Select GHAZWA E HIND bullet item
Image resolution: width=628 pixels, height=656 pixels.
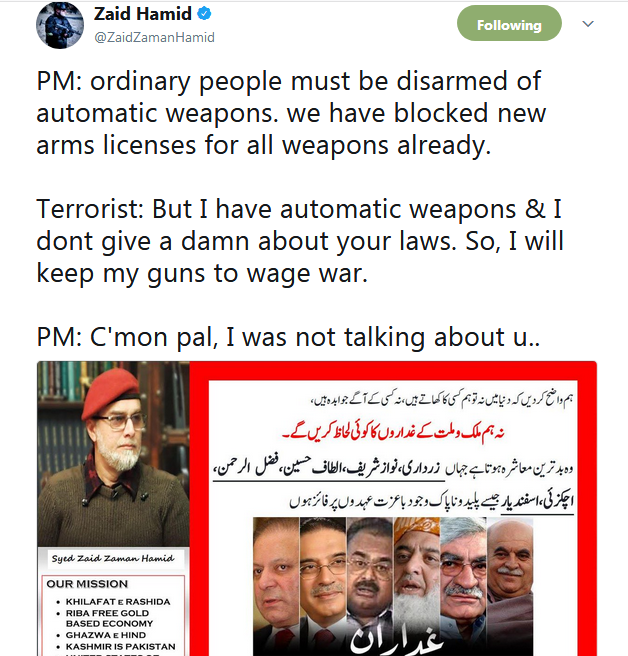click(105, 635)
